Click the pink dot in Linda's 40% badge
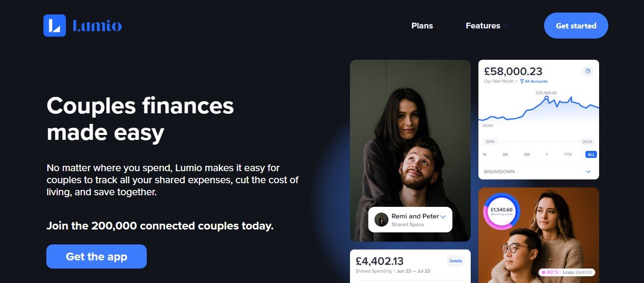The height and width of the screenshot is (283, 644). pos(544,272)
